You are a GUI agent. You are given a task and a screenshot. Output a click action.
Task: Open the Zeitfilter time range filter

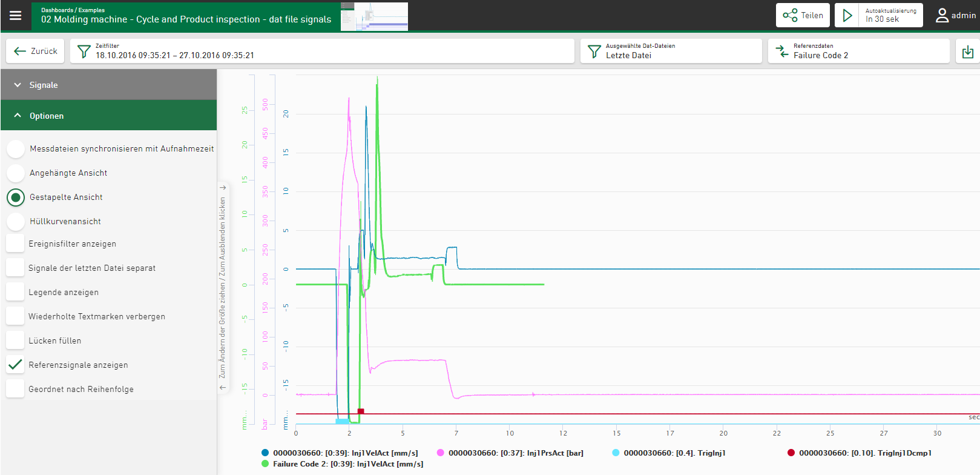(x=321, y=51)
